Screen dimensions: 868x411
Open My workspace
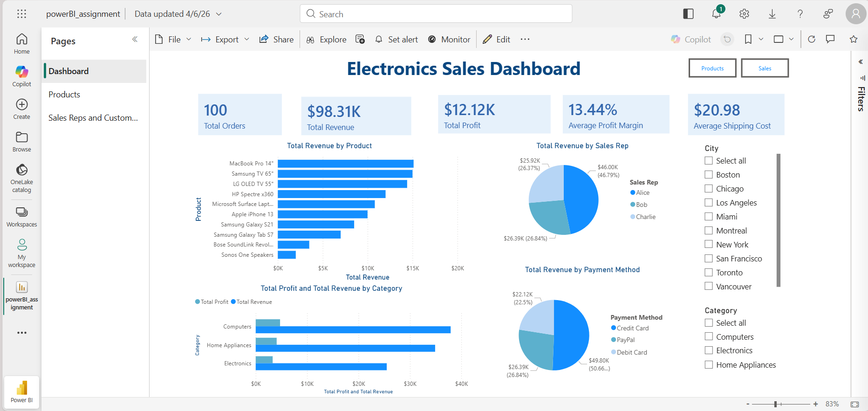tap(21, 253)
